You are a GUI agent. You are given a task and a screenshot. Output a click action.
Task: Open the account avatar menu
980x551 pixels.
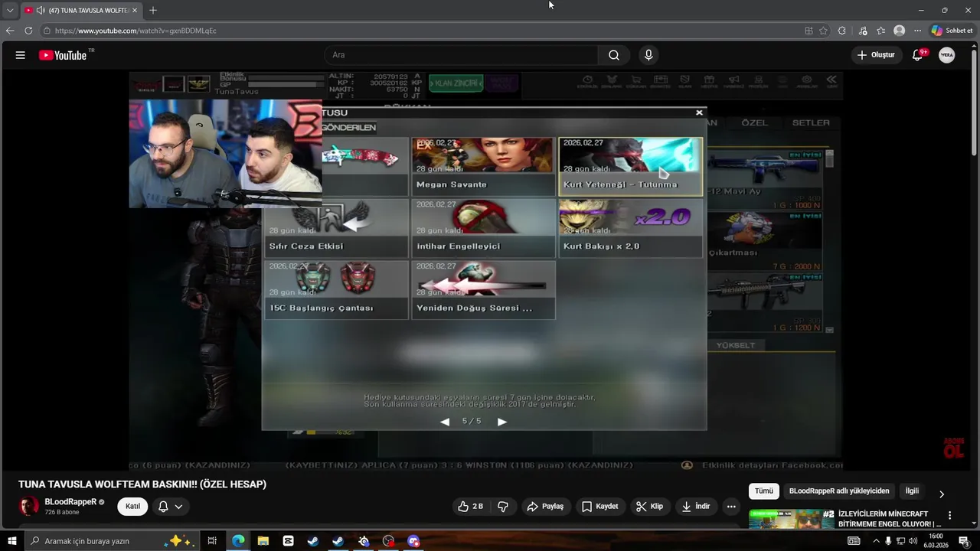pos(947,55)
